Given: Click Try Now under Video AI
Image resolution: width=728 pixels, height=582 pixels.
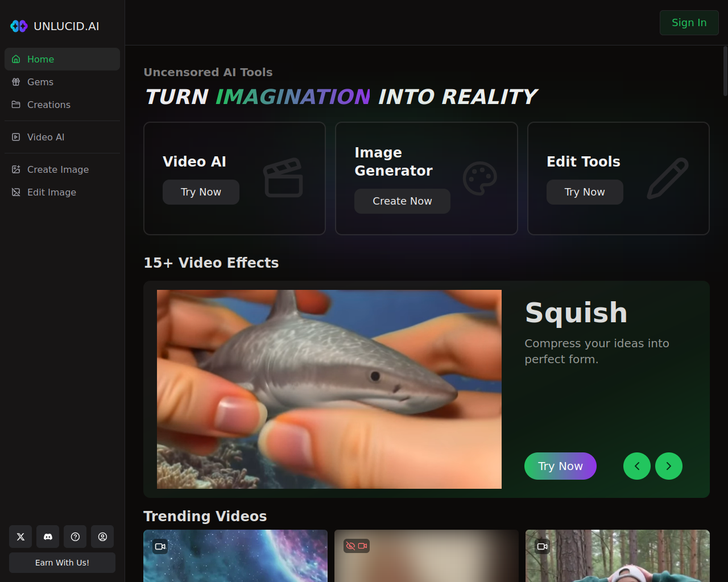Looking at the screenshot, I should 201,192.
